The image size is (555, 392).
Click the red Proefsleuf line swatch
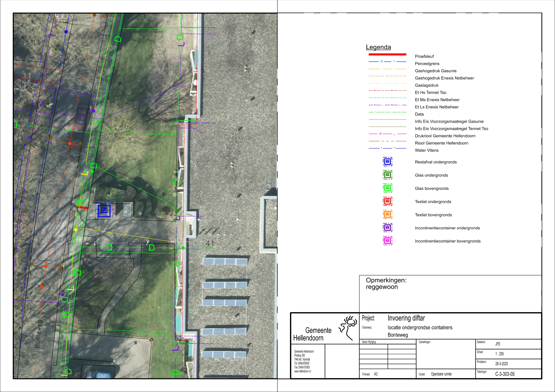[x=387, y=55]
